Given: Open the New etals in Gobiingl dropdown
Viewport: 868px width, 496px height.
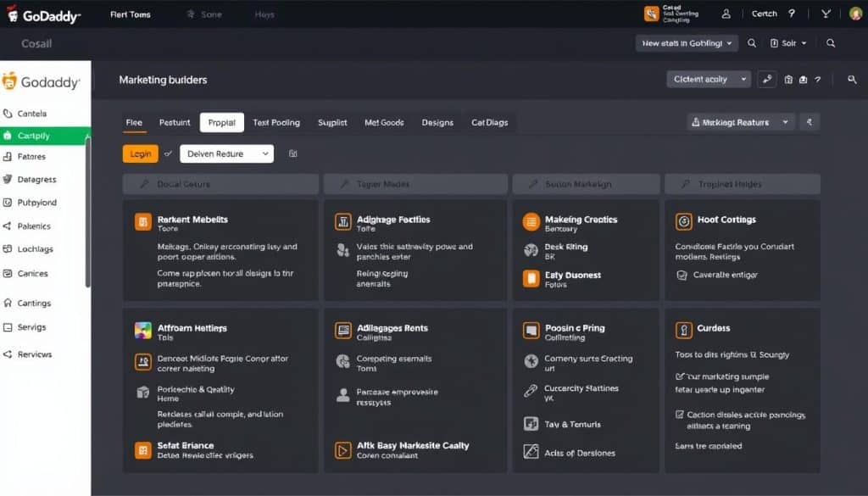Looking at the screenshot, I should point(687,43).
